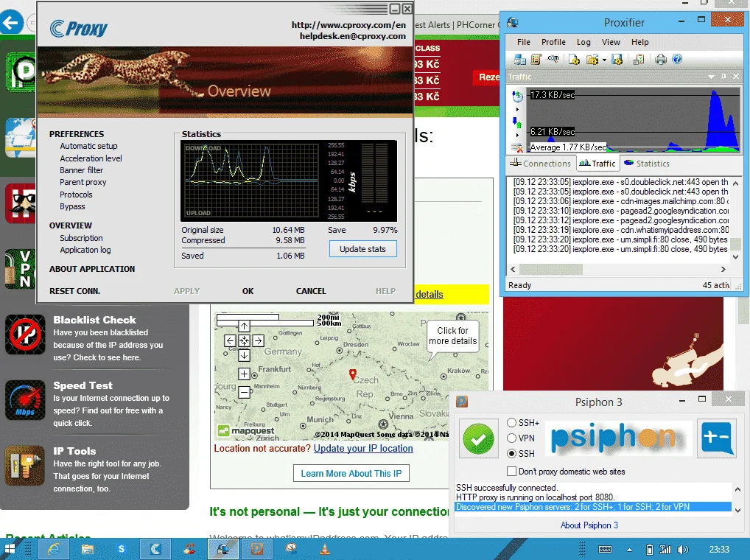This screenshot has height=560, width=750.
Task: Click the green checkmark connect button in Psiphon
Action: (478, 438)
